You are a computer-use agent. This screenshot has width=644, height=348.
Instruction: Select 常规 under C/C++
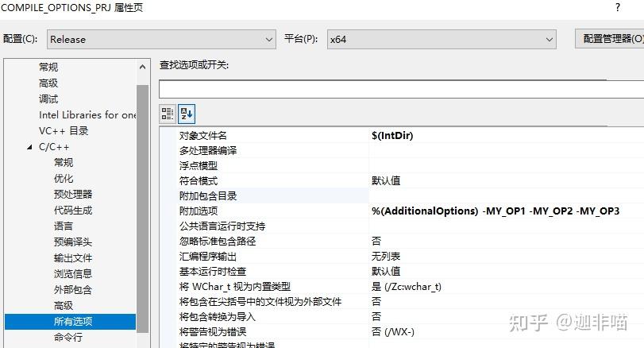64,163
